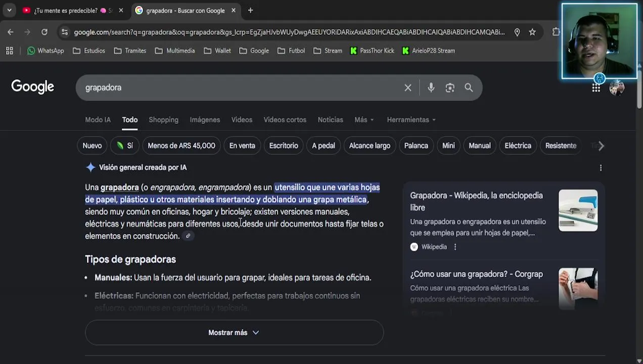
Task: Open the apps grid in bookmarks bar
Action: (9, 51)
